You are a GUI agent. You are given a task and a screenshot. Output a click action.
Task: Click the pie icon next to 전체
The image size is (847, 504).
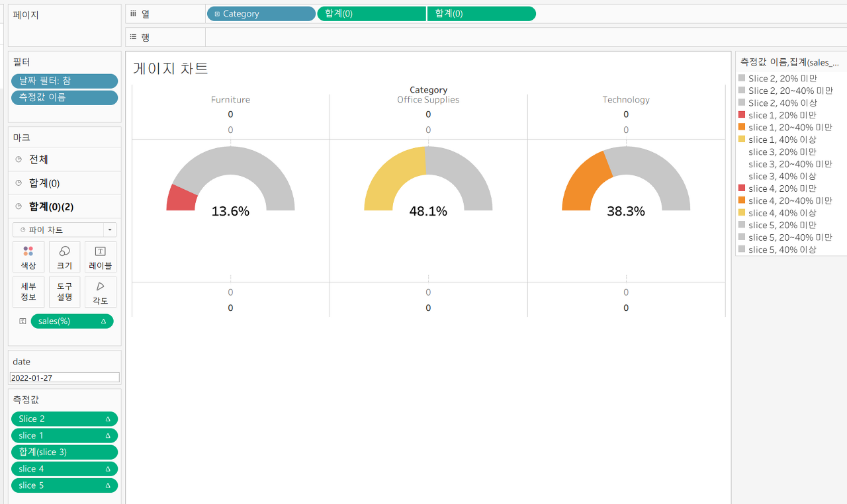pos(19,159)
